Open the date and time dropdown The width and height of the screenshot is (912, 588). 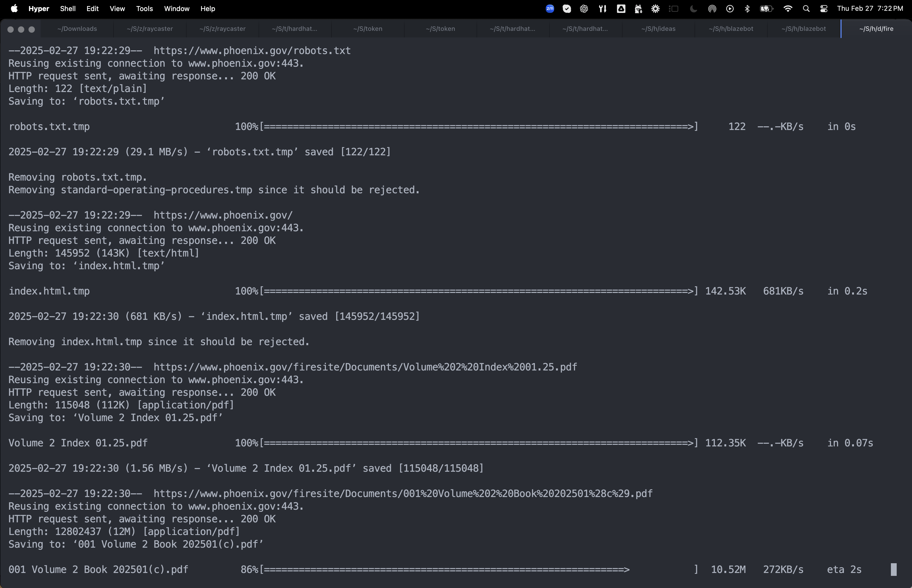[x=870, y=8]
